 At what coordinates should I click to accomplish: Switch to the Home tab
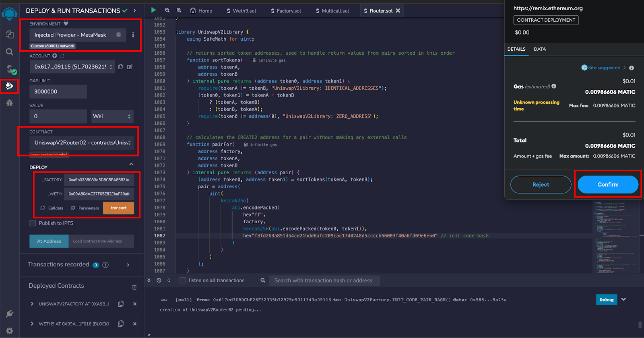coord(201,11)
